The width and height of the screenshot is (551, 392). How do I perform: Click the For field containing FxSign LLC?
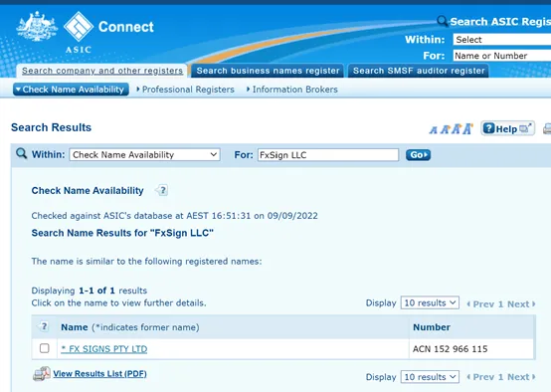(328, 155)
